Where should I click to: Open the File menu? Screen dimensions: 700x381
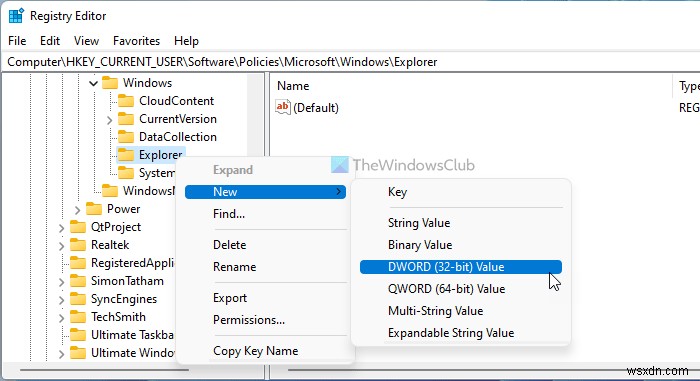(x=17, y=41)
